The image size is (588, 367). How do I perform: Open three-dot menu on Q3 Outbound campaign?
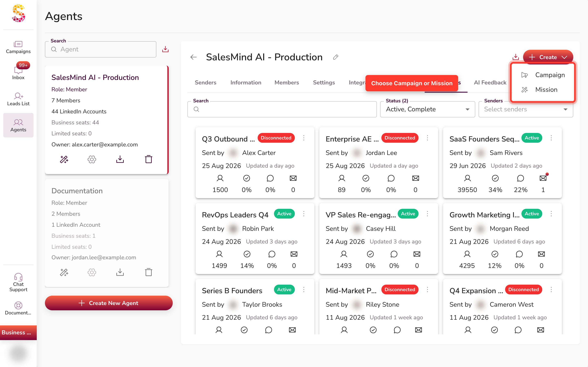click(x=304, y=138)
